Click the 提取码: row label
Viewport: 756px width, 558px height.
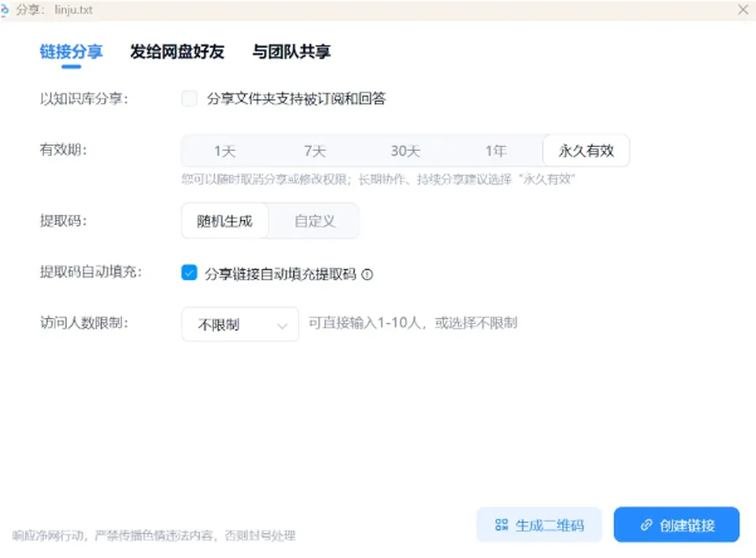[63, 221]
